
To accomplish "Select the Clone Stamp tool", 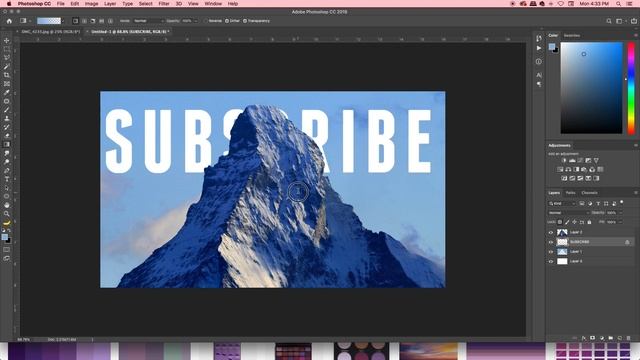I will point(7,118).
